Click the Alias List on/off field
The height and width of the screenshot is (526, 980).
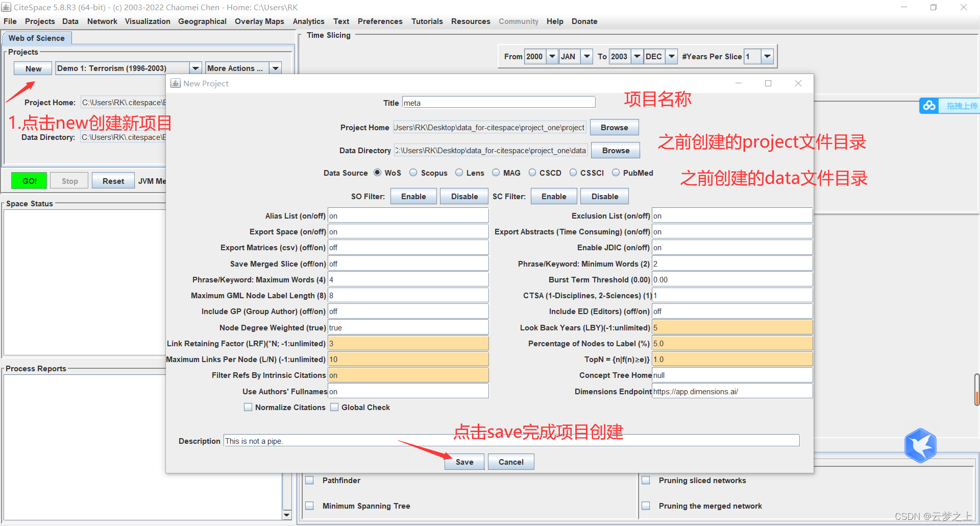[408, 216]
